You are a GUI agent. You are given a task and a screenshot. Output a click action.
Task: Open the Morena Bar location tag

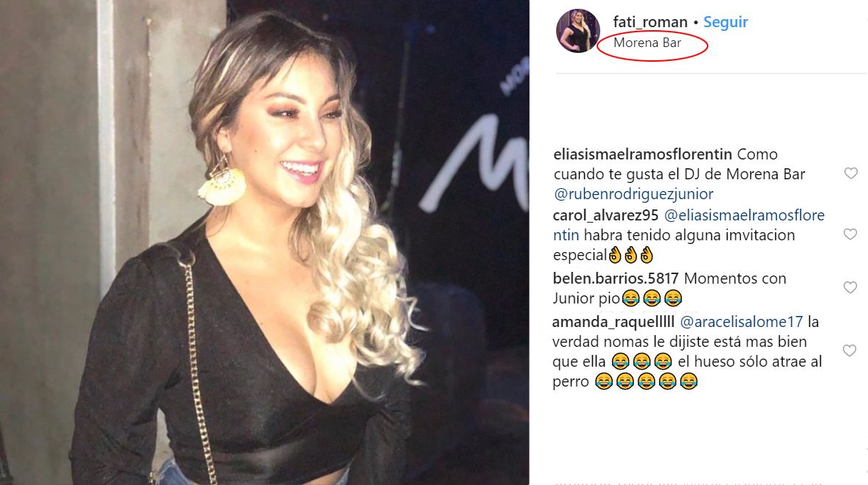click(x=647, y=43)
